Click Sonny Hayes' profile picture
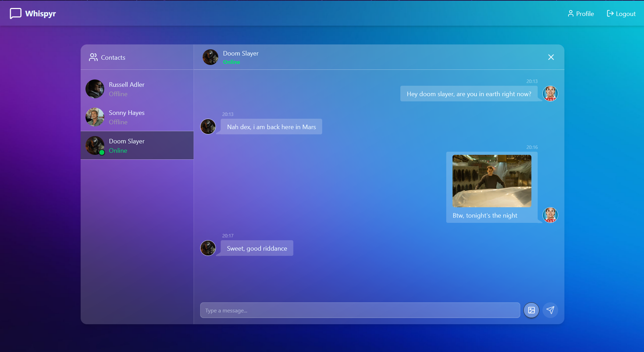This screenshot has width=644, height=352. [95, 117]
